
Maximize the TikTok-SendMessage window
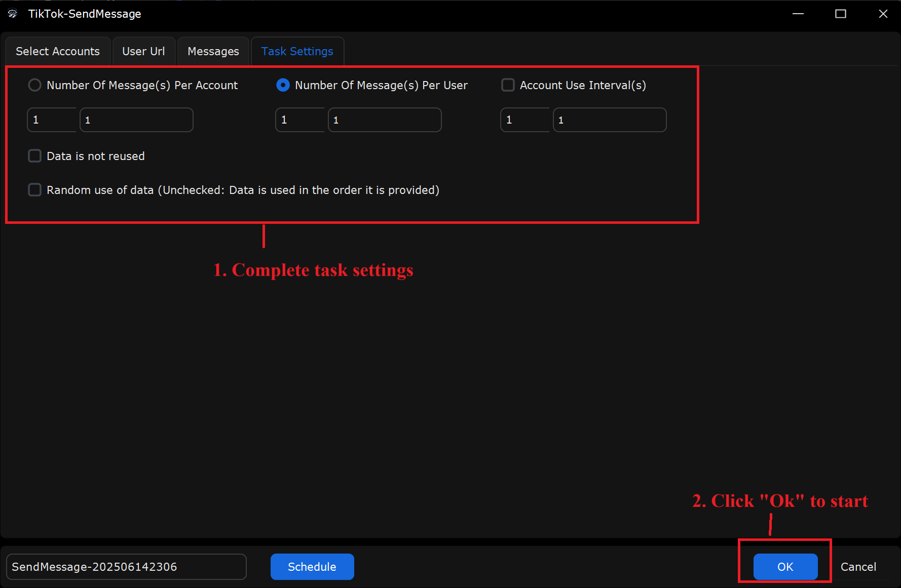click(x=841, y=14)
